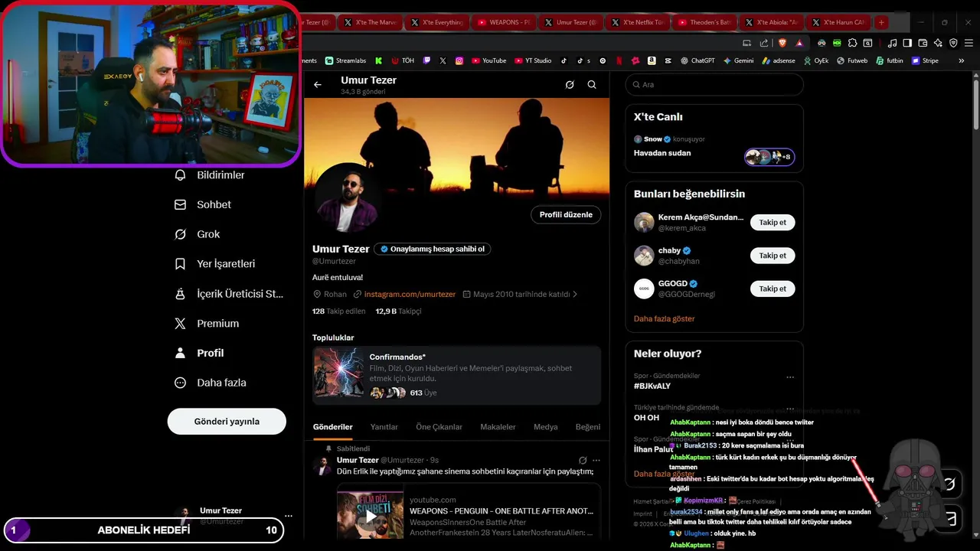The width and height of the screenshot is (980, 551).
Task: Open the İlhan Palut trending topic
Action: 654,449
